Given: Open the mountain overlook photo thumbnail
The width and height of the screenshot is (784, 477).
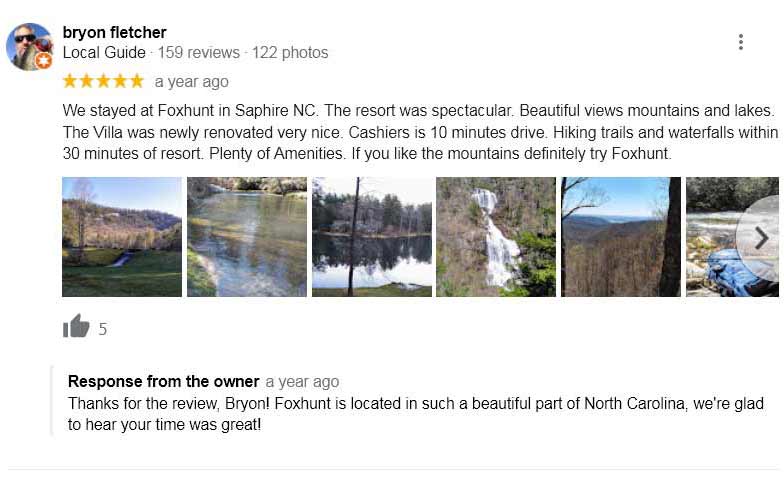Looking at the screenshot, I should click(620, 237).
